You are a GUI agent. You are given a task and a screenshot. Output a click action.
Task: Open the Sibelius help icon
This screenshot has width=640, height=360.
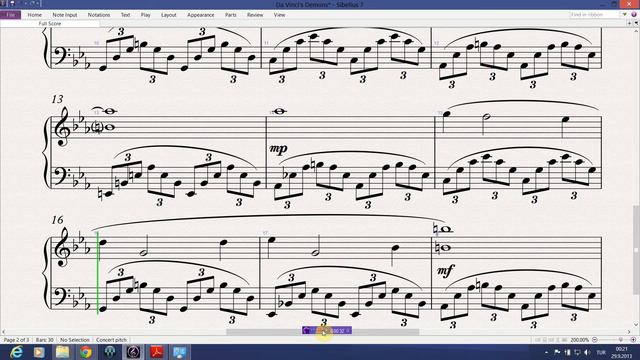click(634, 14)
